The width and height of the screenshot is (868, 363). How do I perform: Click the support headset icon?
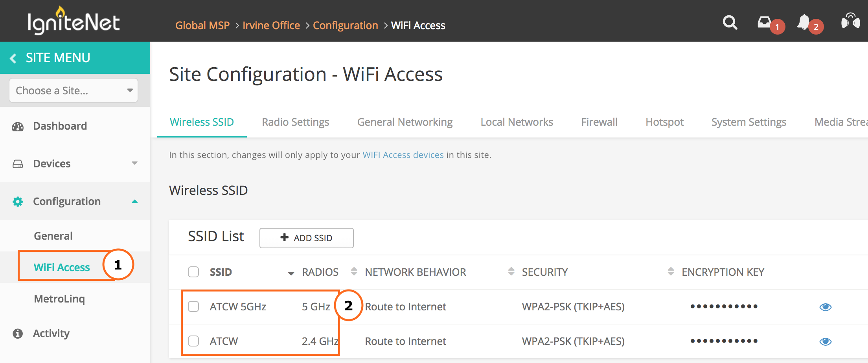pyautogui.click(x=850, y=21)
